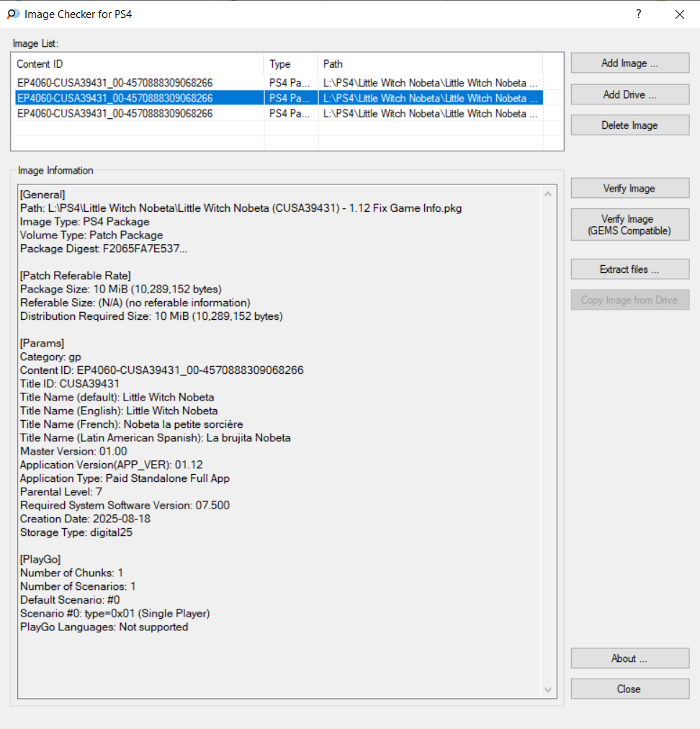The image size is (700, 729).
Task: Click the Package Size line
Action: [121, 289]
